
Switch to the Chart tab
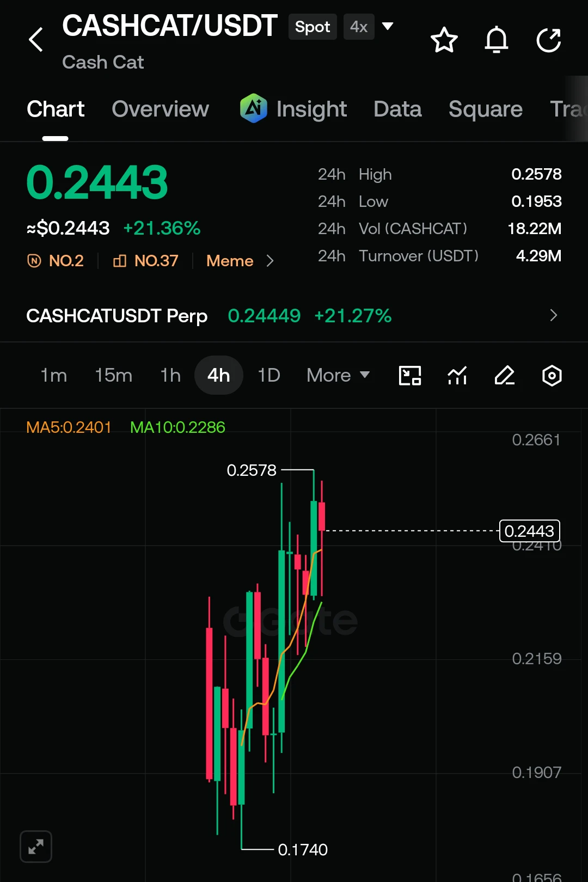point(56,109)
